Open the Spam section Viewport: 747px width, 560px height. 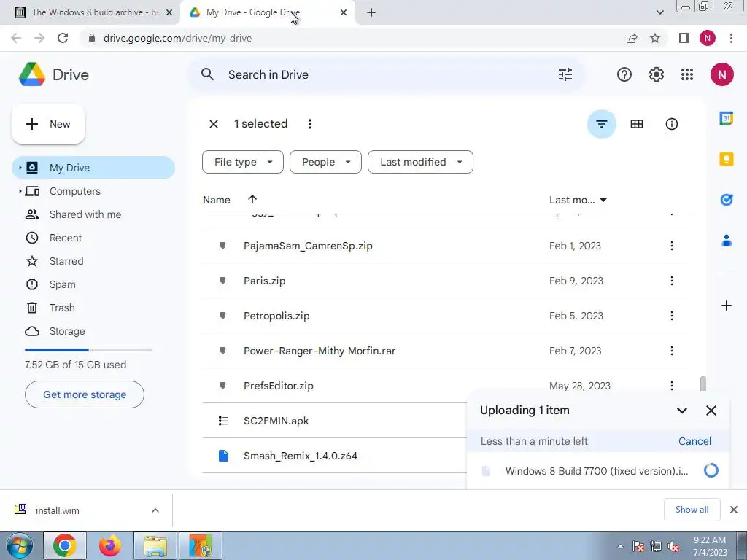point(63,284)
